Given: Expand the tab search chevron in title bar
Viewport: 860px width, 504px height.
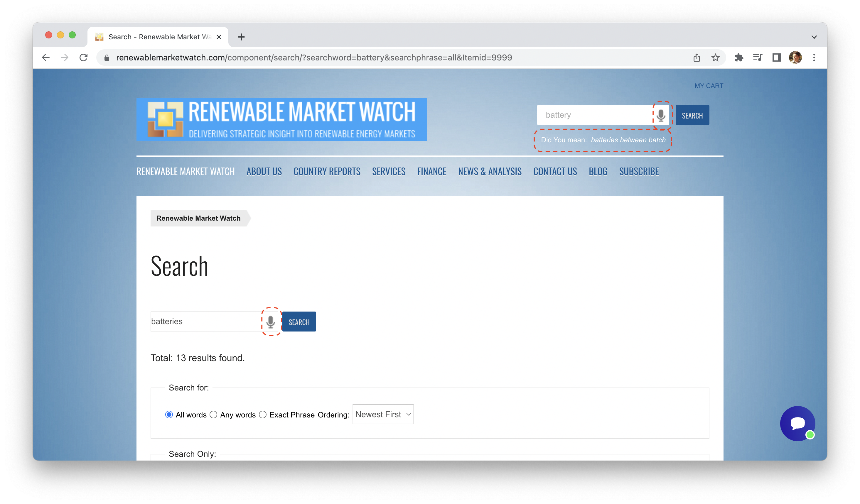Looking at the screenshot, I should [x=814, y=37].
